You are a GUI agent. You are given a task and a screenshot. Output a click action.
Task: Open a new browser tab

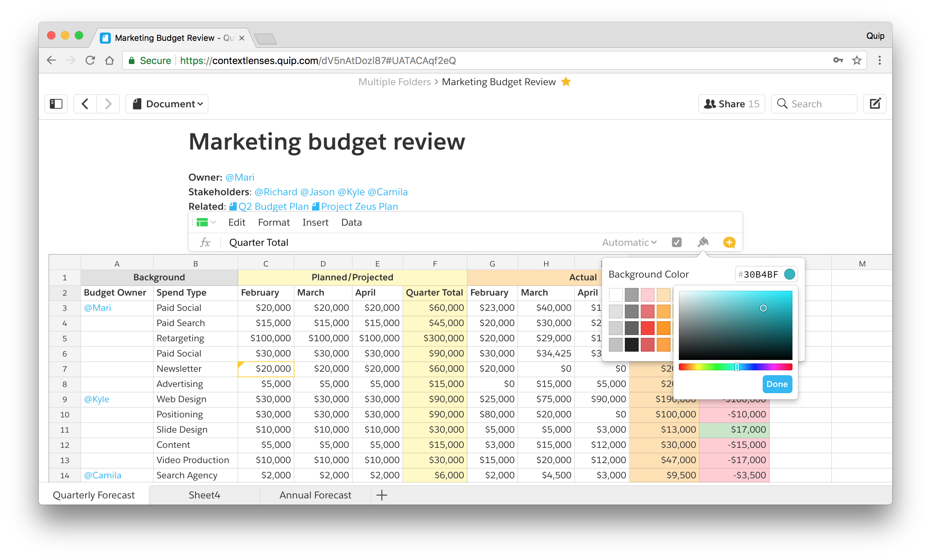(x=265, y=38)
